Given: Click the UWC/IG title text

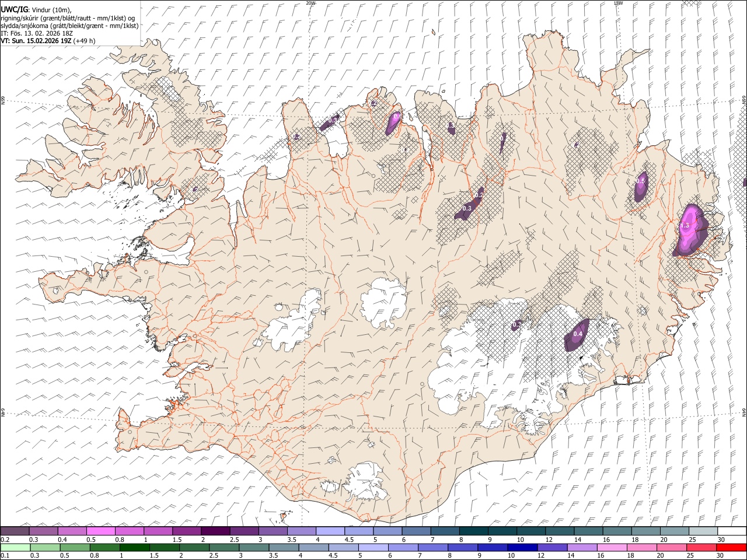Looking at the screenshot, I should pyautogui.click(x=14, y=9).
